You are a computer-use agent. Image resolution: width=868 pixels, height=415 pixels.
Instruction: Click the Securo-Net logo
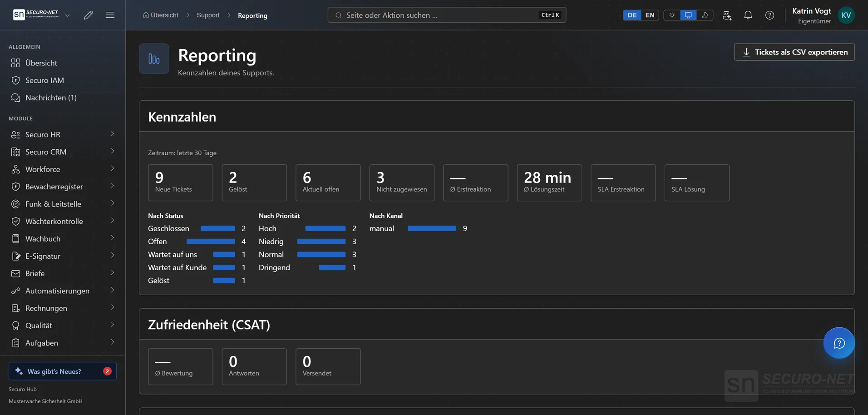click(36, 15)
